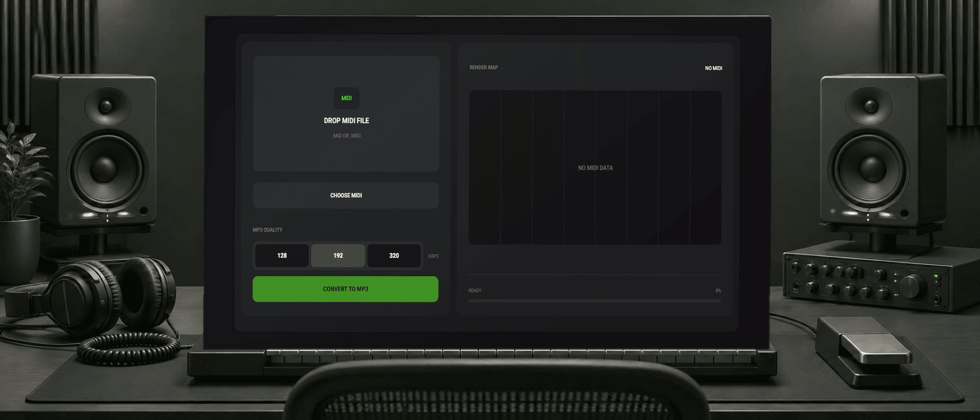Click the RENDER MAP heading
This screenshot has width=980, height=420.
[x=484, y=68]
